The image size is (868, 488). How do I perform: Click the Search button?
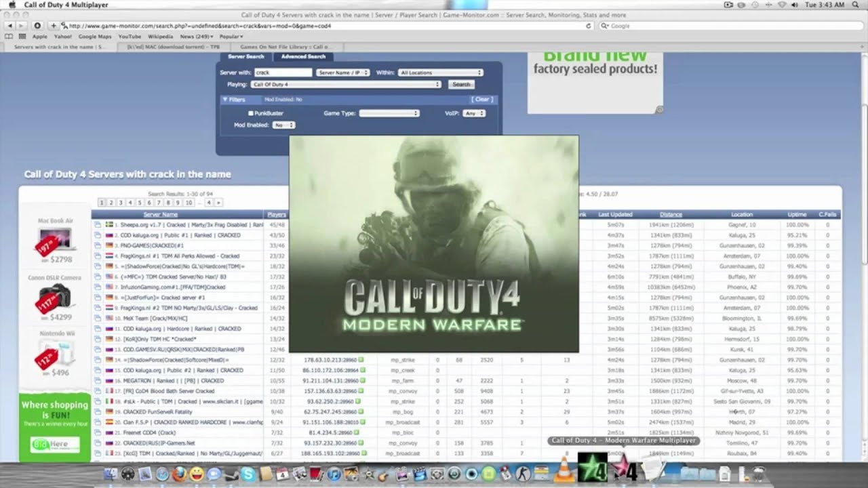(x=461, y=85)
